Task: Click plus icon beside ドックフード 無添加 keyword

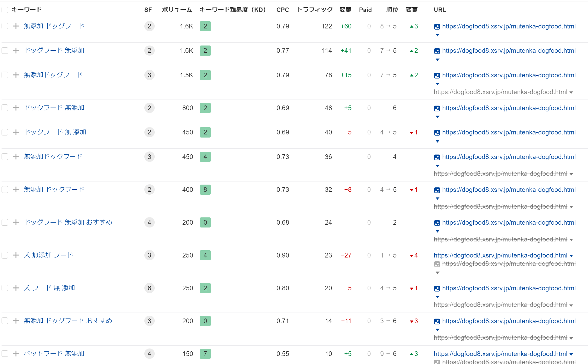Action: click(x=16, y=108)
